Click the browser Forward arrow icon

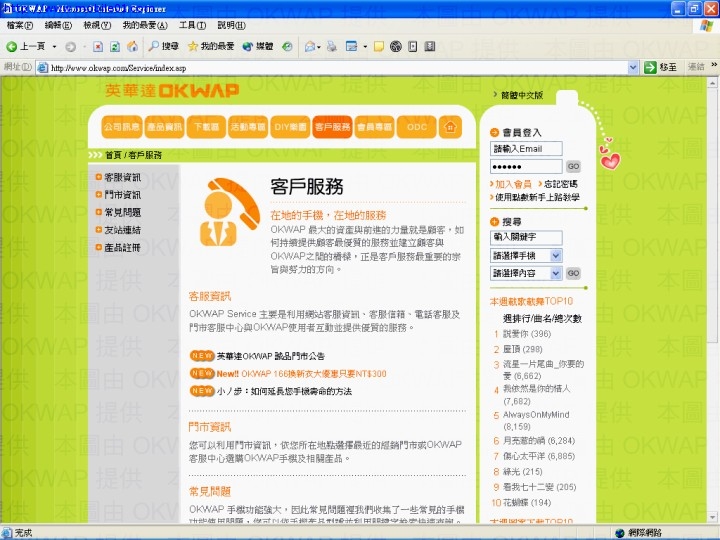(70, 46)
